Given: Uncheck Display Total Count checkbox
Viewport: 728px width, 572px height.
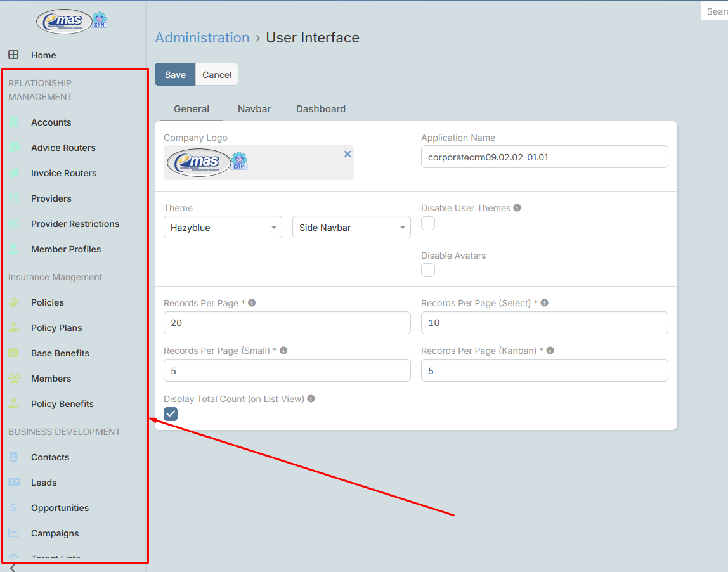Looking at the screenshot, I should point(171,414).
